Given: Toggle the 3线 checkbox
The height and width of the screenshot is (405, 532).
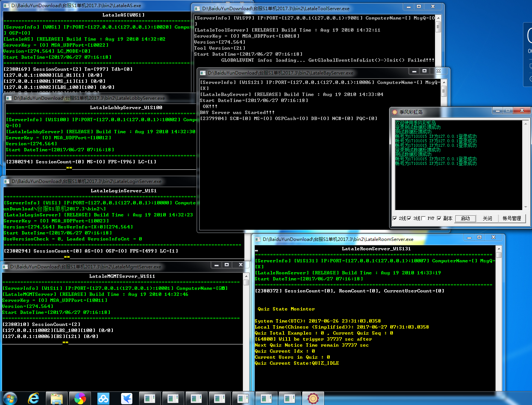Looking at the screenshot, I should point(409,218).
